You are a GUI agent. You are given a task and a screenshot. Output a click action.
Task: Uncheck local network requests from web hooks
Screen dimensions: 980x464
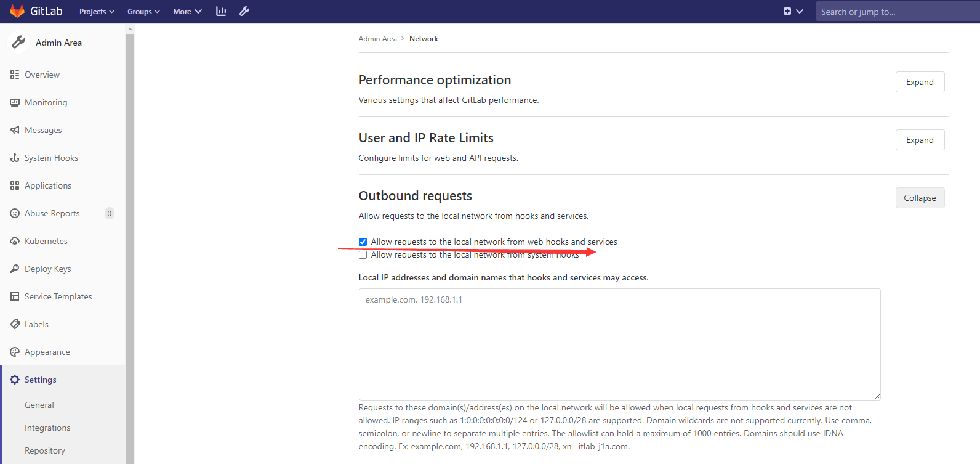(x=363, y=242)
